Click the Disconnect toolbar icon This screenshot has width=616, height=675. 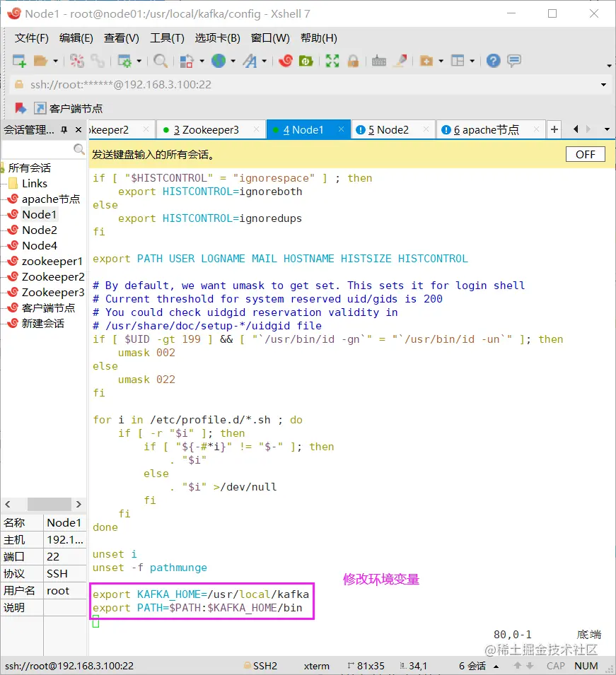click(77, 61)
